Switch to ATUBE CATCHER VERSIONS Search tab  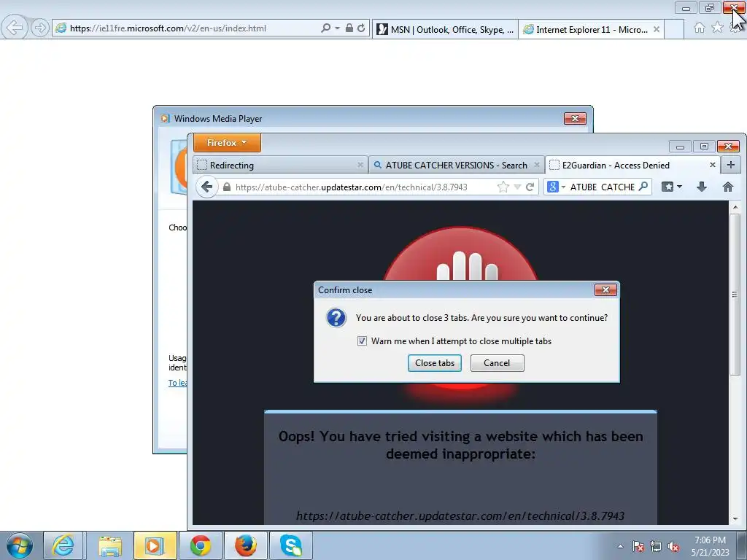[x=457, y=166]
